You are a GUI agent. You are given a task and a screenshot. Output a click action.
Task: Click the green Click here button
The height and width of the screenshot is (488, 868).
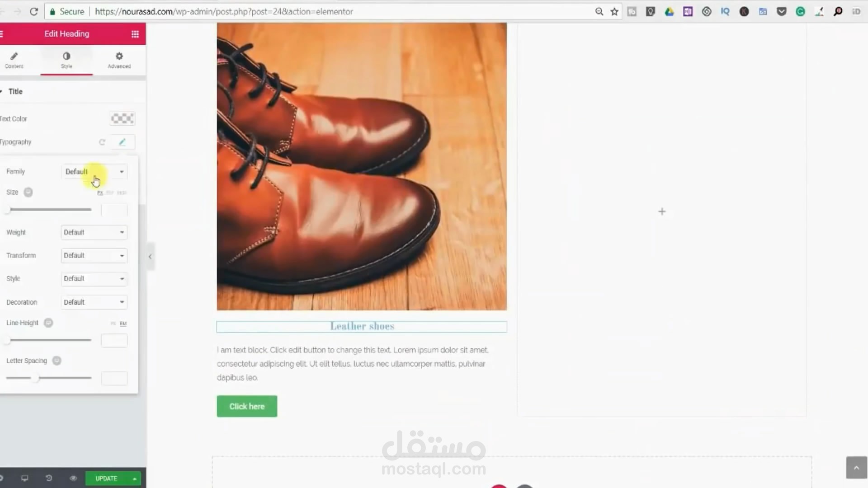click(247, 406)
